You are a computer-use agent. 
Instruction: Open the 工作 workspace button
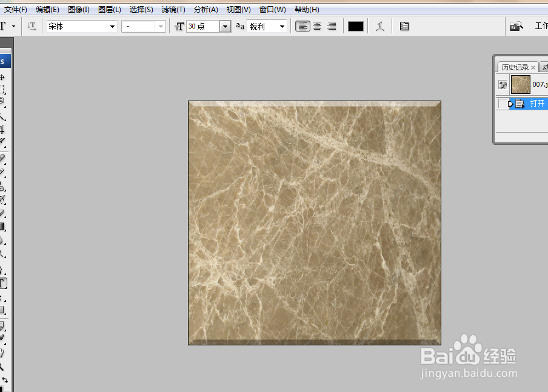click(x=541, y=26)
